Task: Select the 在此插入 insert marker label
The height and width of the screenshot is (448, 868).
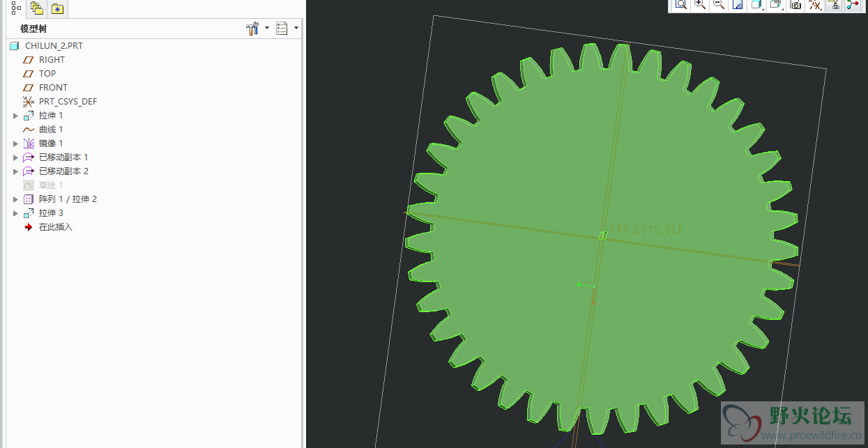Action: coord(56,227)
